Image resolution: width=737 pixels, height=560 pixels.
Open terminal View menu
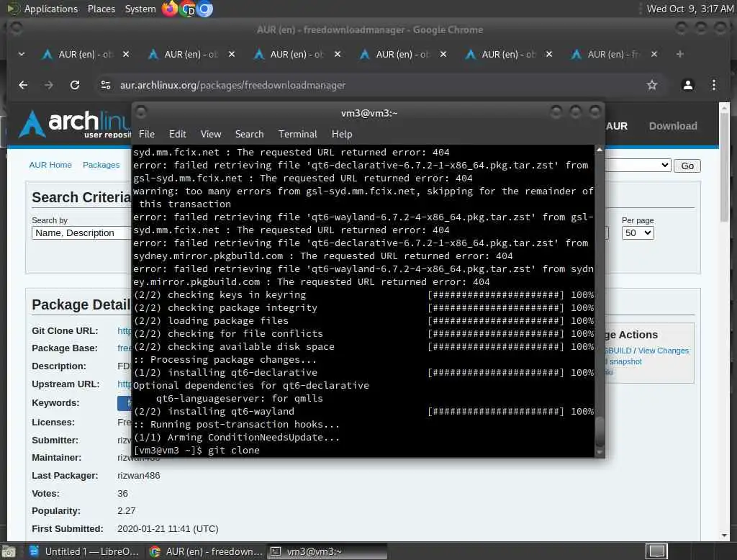point(211,134)
